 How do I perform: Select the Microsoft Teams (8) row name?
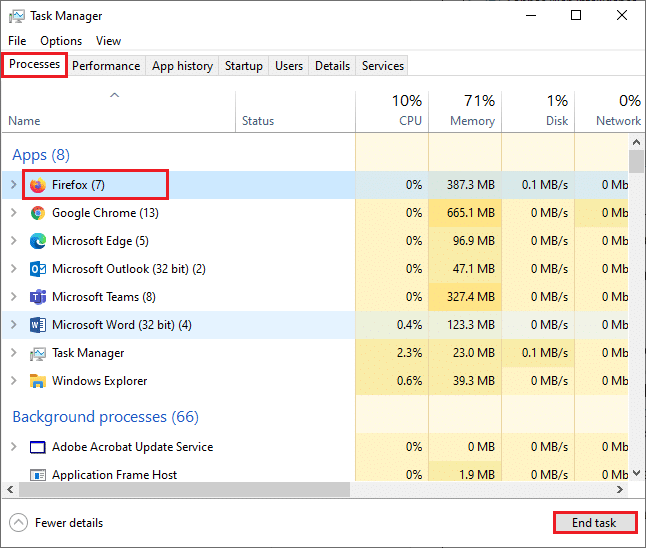click(x=104, y=297)
